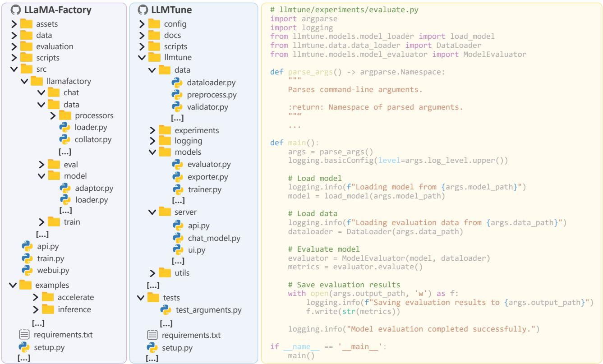Open collator.py Python file icon
This screenshot has height=364, width=603.
[65, 139]
